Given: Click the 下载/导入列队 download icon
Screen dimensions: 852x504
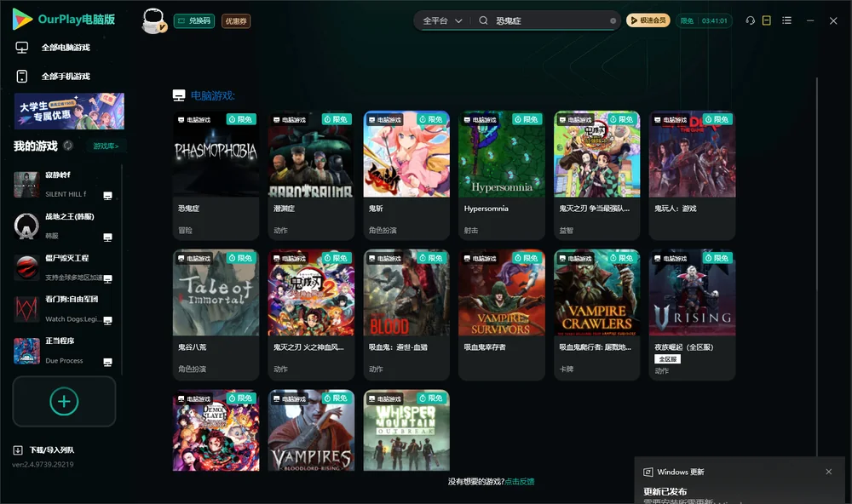Looking at the screenshot, I should point(18,450).
